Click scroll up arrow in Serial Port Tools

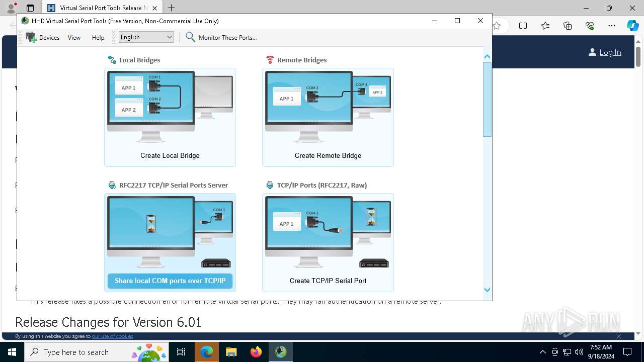click(487, 57)
